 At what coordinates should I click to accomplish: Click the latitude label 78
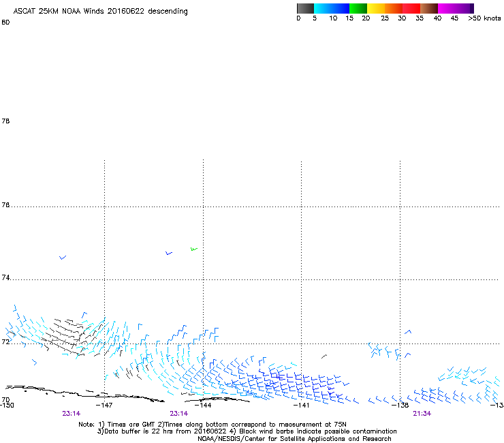click(x=5, y=121)
